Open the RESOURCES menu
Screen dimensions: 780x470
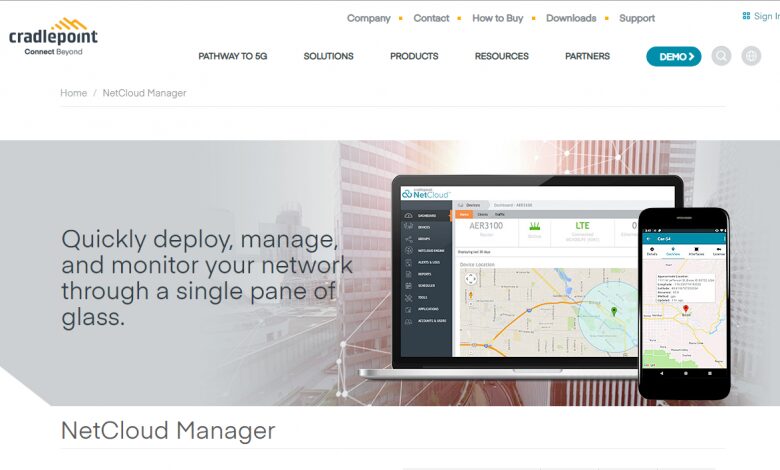point(501,56)
